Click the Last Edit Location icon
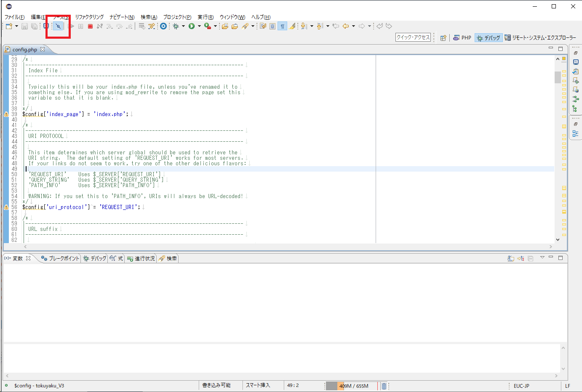The height and width of the screenshot is (392, 582). [336, 26]
